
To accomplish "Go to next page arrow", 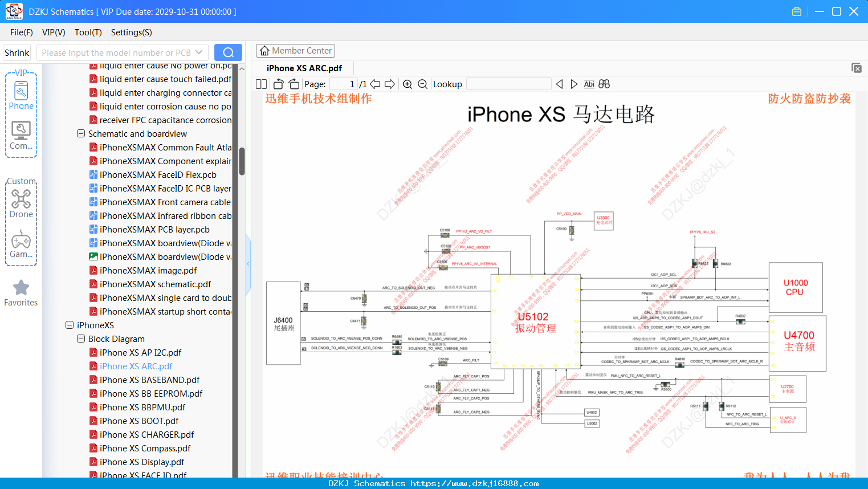I will (x=390, y=84).
